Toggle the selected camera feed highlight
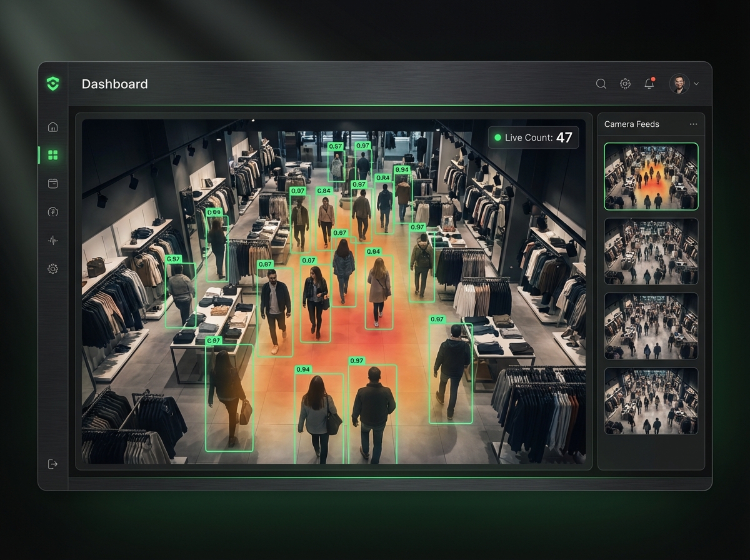 (651, 176)
